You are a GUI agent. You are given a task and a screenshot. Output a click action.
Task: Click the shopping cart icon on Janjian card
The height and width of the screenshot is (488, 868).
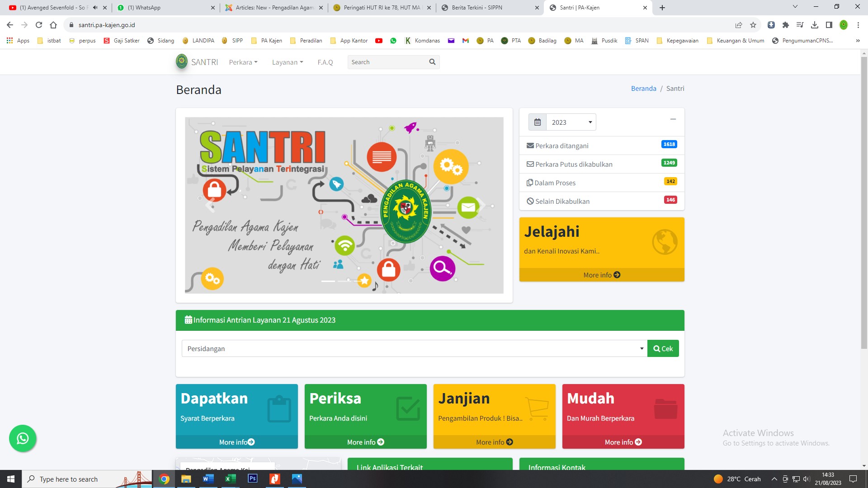tap(537, 408)
